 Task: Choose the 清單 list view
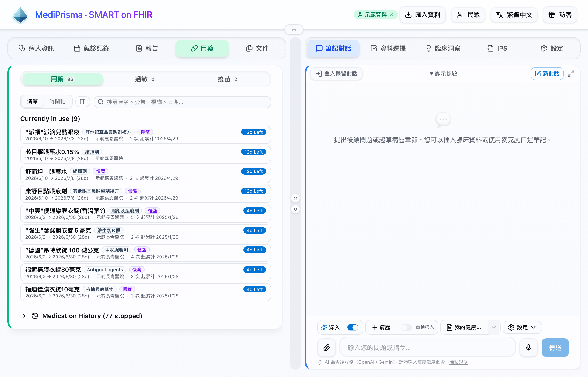click(33, 102)
